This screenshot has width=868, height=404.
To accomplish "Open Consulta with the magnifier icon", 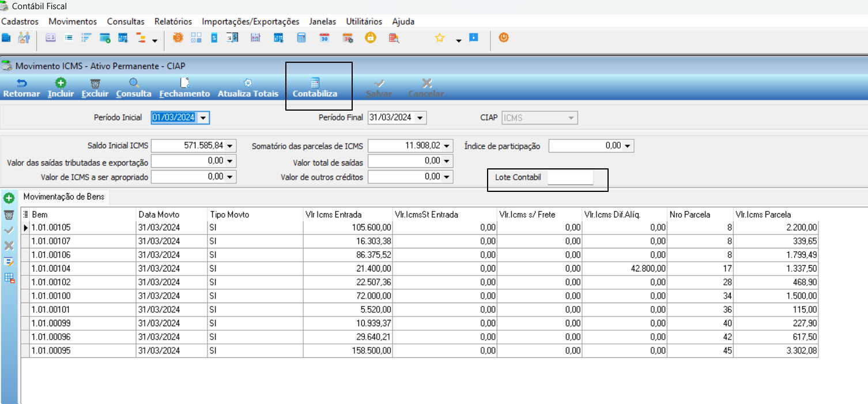I will click(134, 83).
